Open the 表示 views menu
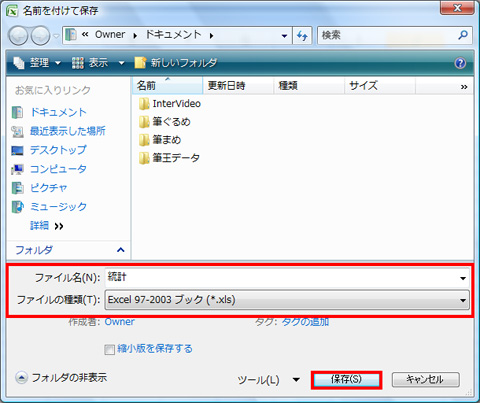The height and width of the screenshot is (403, 480). (90, 63)
